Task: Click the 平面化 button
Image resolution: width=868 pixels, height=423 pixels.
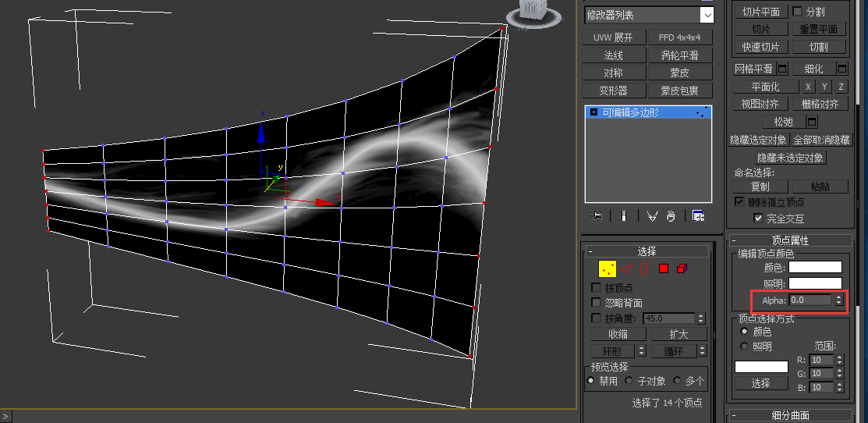Action: pyautogui.click(x=766, y=87)
